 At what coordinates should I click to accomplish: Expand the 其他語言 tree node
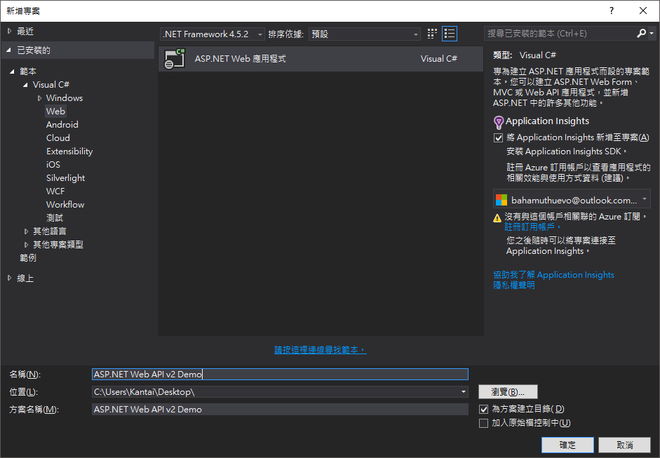(x=26, y=231)
